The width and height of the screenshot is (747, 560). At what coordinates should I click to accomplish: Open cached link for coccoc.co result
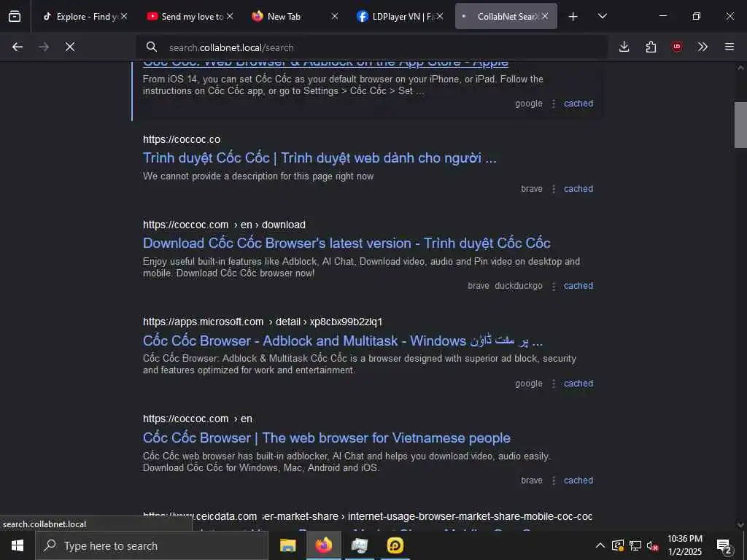tap(578, 189)
